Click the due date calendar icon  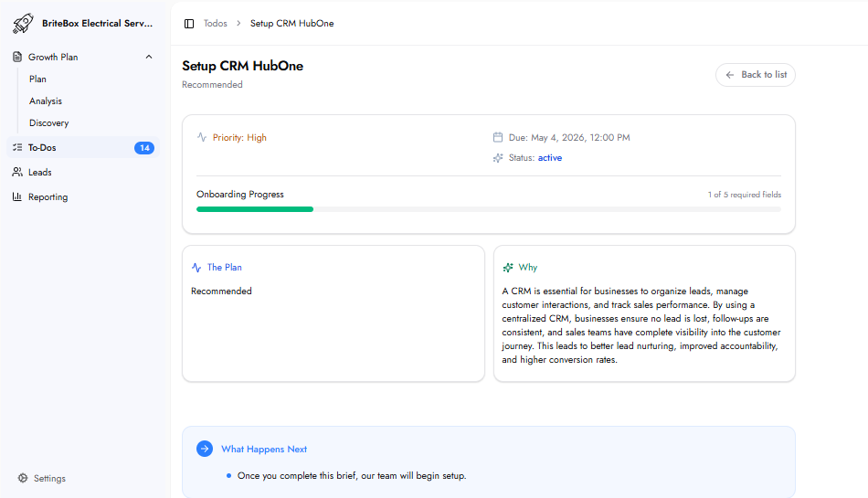click(x=498, y=138)
